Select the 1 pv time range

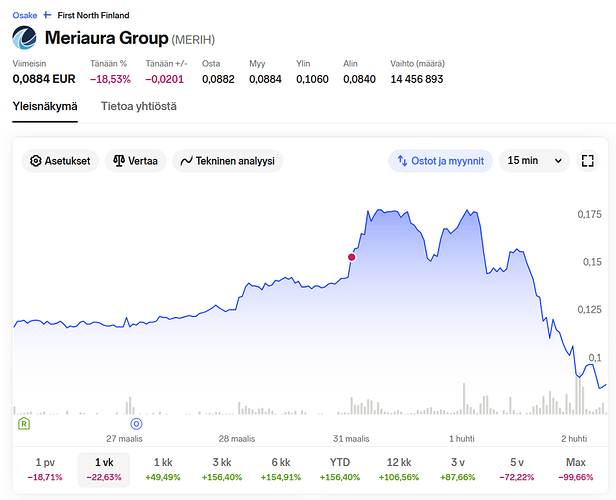coord(45,469)
